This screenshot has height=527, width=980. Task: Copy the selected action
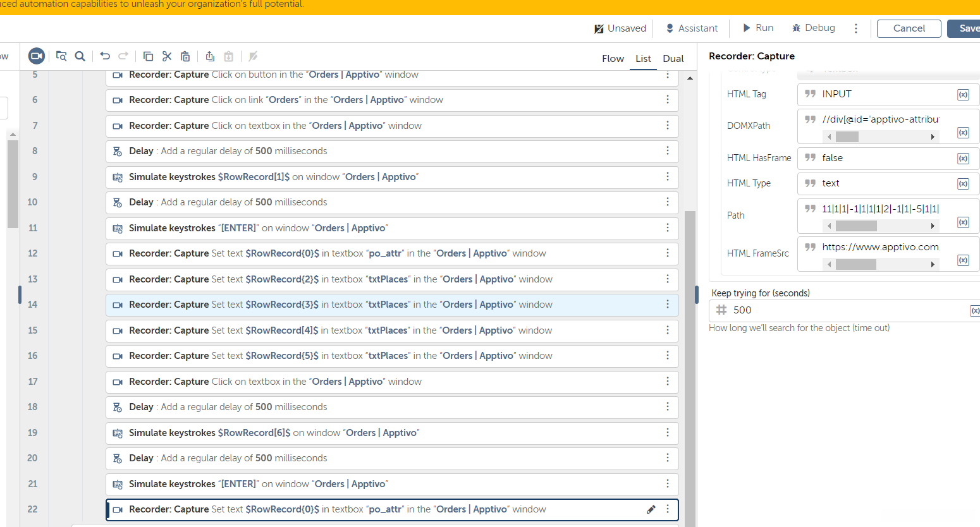click(x=149, y=56)
